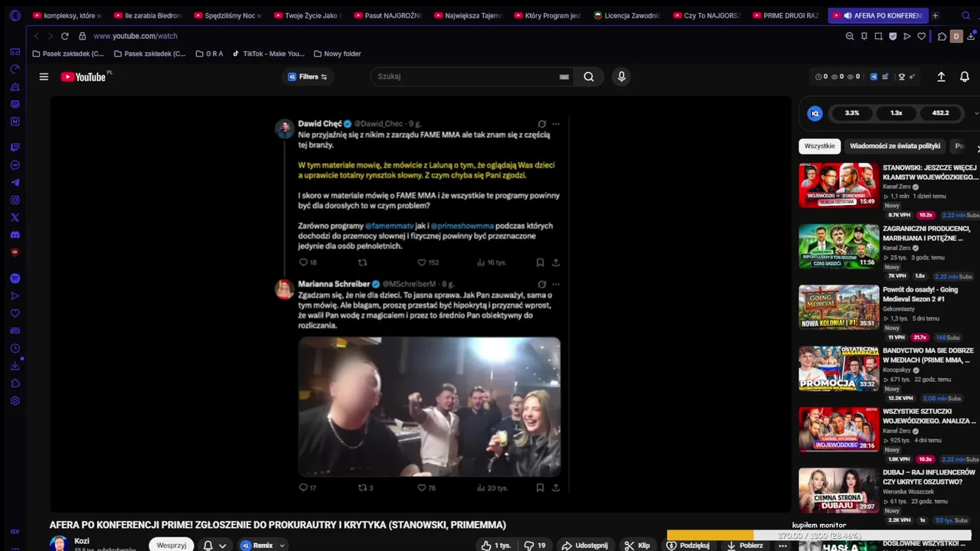Open browser extensions cube icon

point(942,36)
